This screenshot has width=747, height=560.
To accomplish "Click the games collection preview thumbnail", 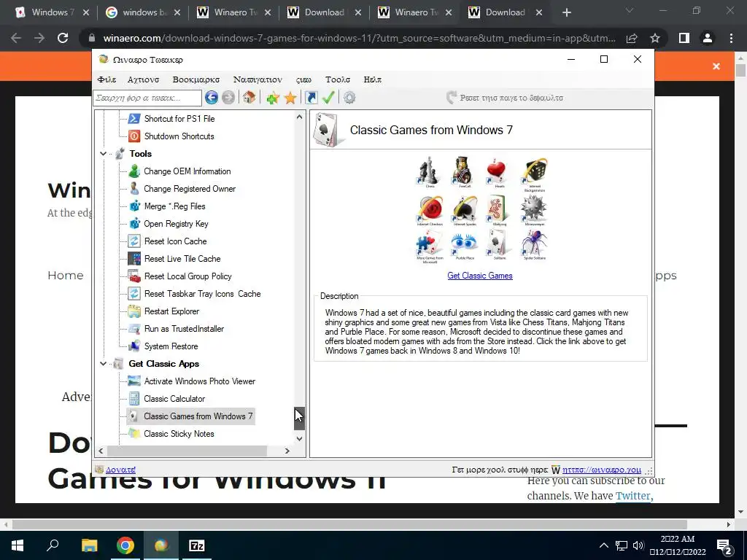I will click(x=480, y=209).
